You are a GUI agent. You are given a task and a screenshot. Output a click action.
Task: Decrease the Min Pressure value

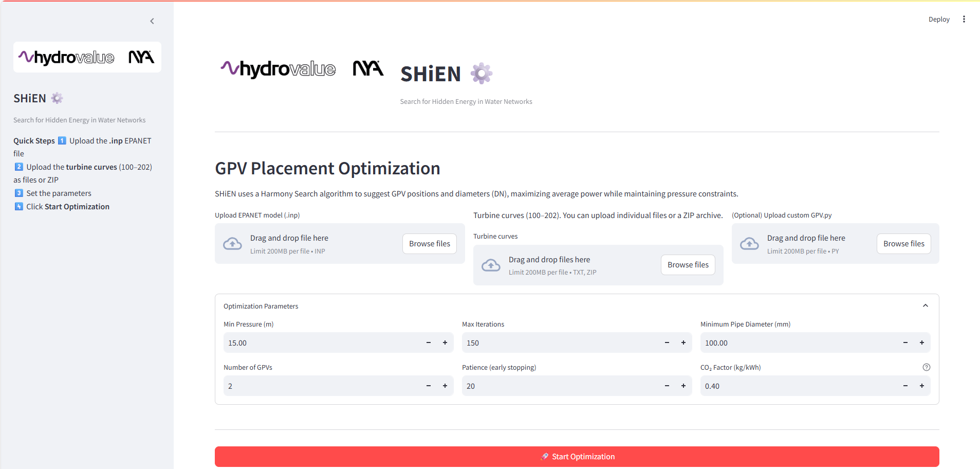[429, 342]
